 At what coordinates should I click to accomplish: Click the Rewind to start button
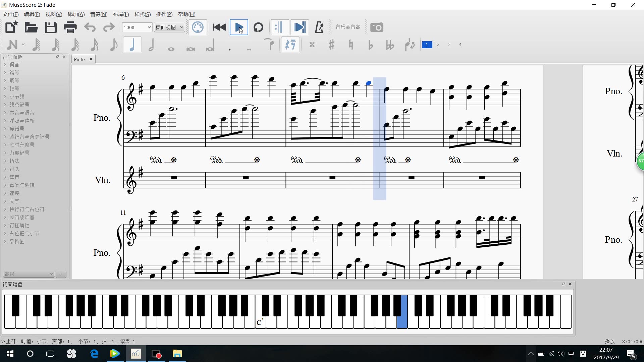(219, 27)
